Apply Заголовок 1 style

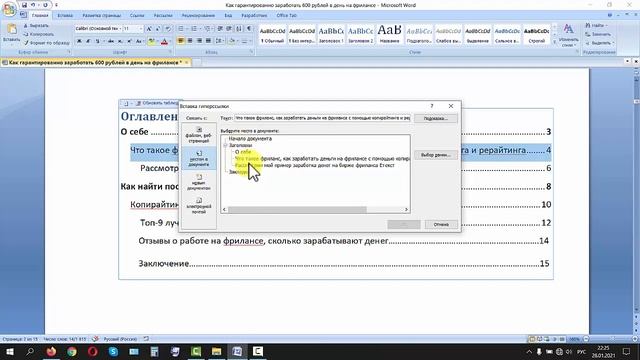[331, 35]
